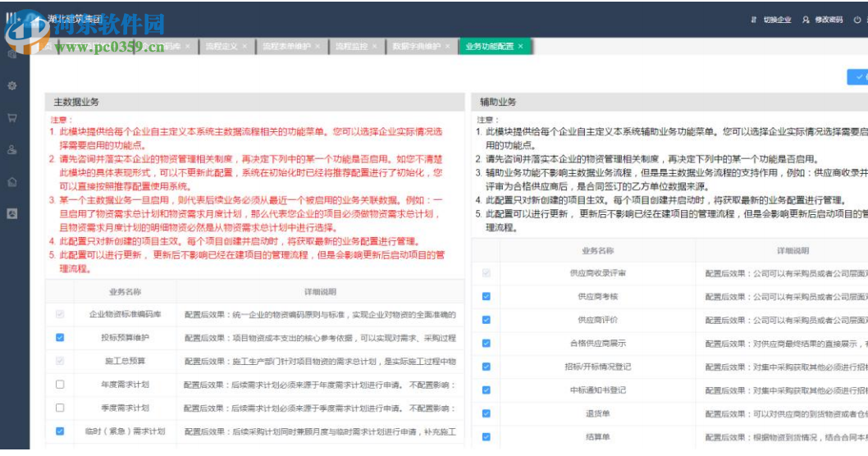
Task: Click the 施工总预算 checkbox
Action: [60, 361]
